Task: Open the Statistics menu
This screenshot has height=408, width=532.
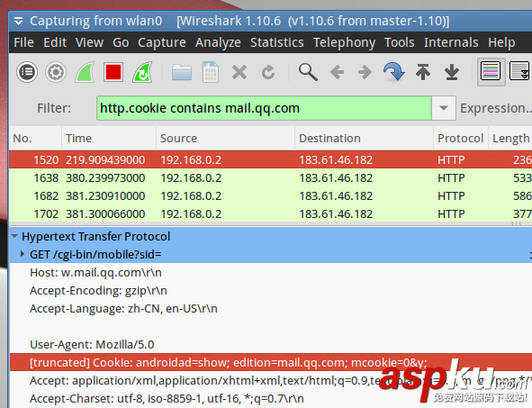Action: pos(277,42)
